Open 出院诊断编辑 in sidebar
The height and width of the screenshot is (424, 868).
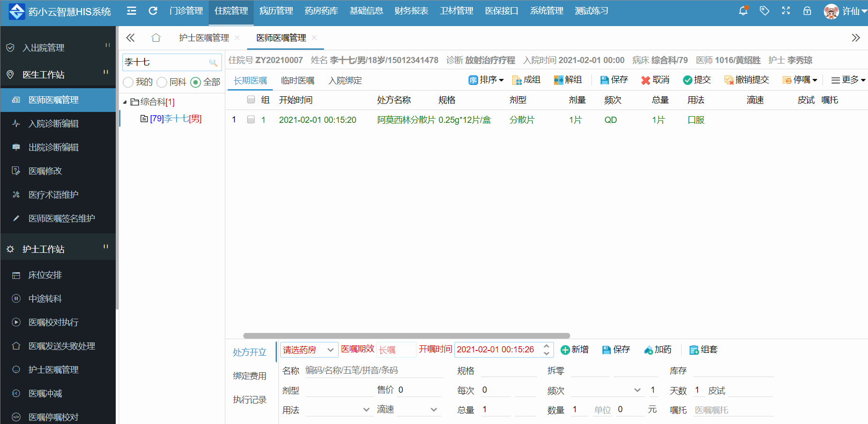tap(58, 147)
